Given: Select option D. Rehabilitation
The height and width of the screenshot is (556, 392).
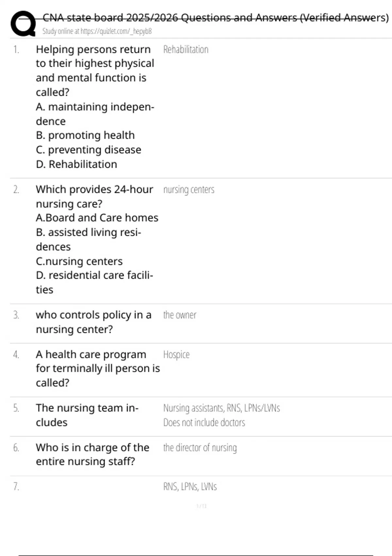Looking at the screenshot, I should click(x=76, y=164).
